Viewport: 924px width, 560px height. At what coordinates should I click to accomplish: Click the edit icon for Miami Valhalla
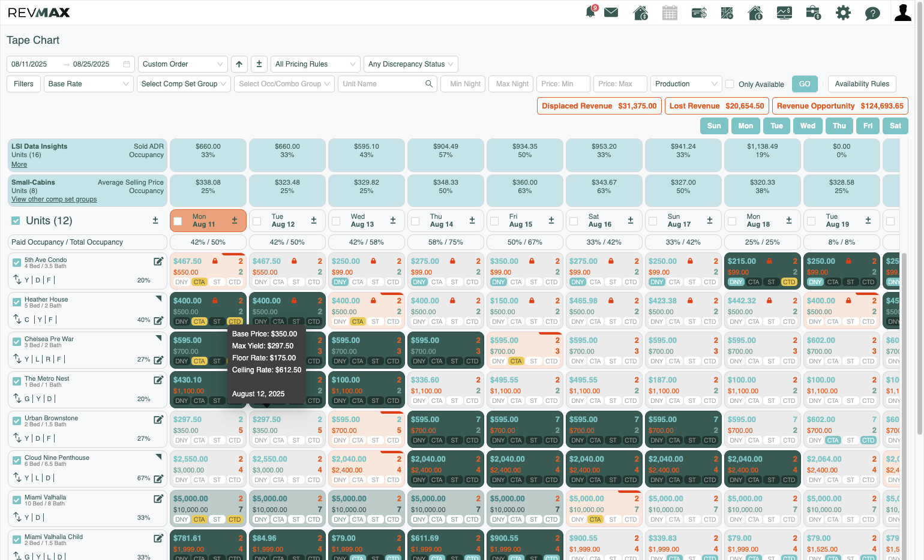tap(158, 499)
